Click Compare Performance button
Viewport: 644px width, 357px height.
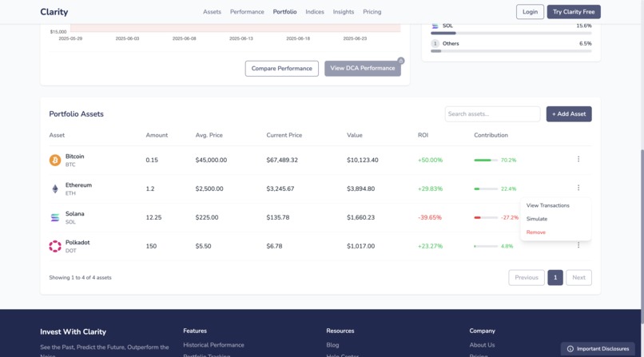pyautogui.click(x=282, y=69)
